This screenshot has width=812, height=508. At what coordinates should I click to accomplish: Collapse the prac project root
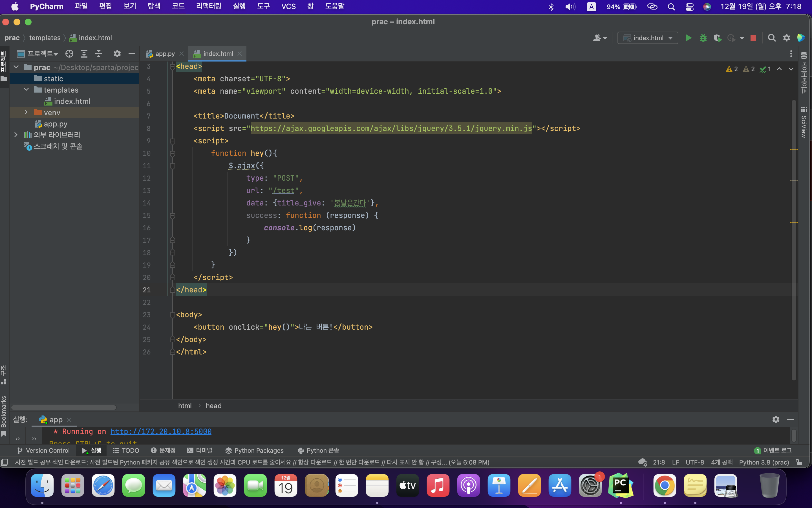[16, 67]
